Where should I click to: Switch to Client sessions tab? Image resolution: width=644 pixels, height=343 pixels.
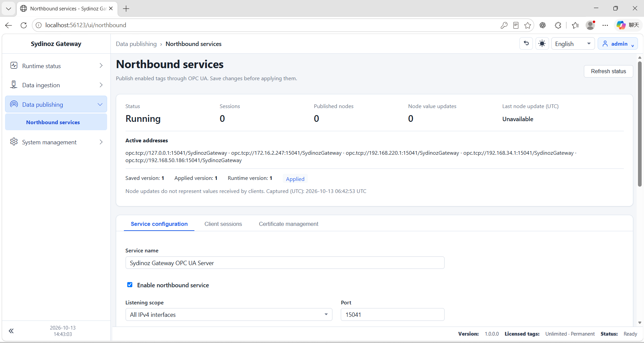pyautogui.click(x=223, y=224)
